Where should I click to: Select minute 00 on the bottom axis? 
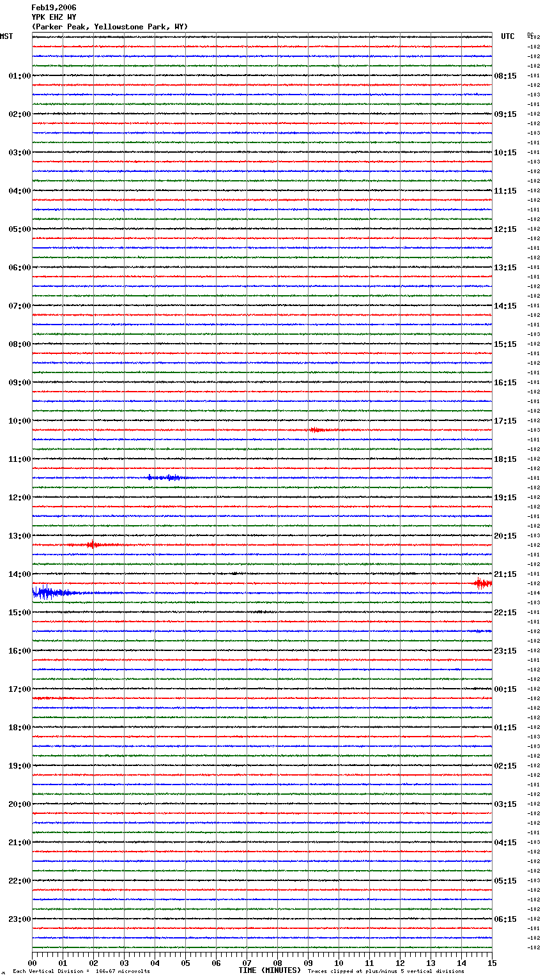[33, 963]
